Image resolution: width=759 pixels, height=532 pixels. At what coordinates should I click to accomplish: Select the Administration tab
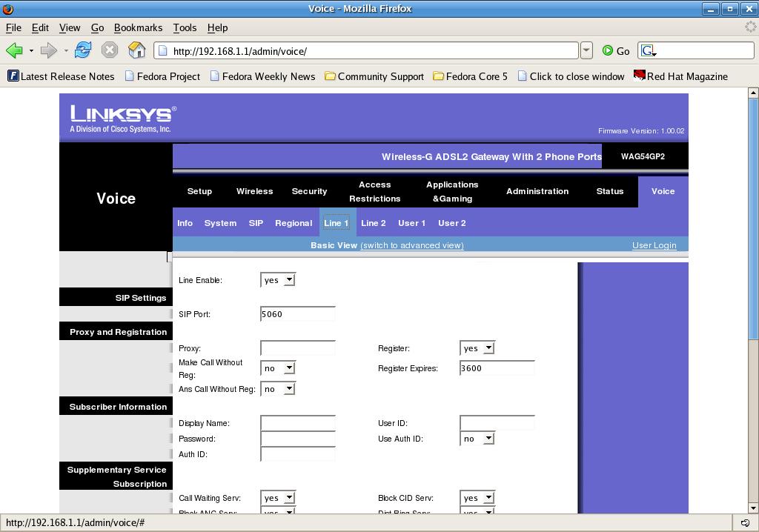tap(537, 191)
